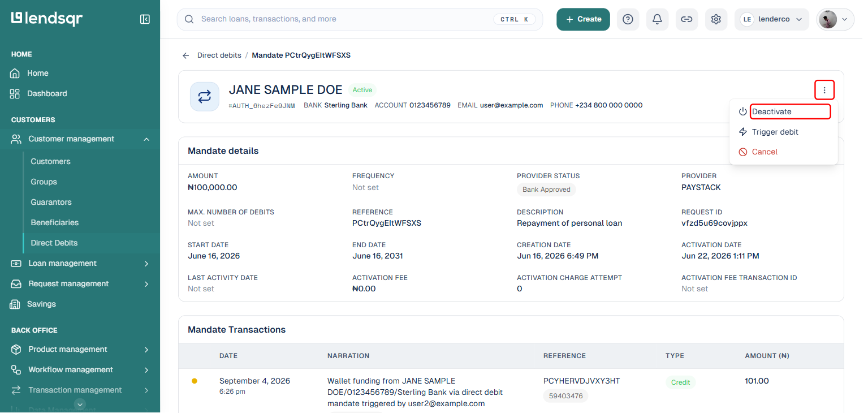Open Customers in the sidebar

(50, 161)
